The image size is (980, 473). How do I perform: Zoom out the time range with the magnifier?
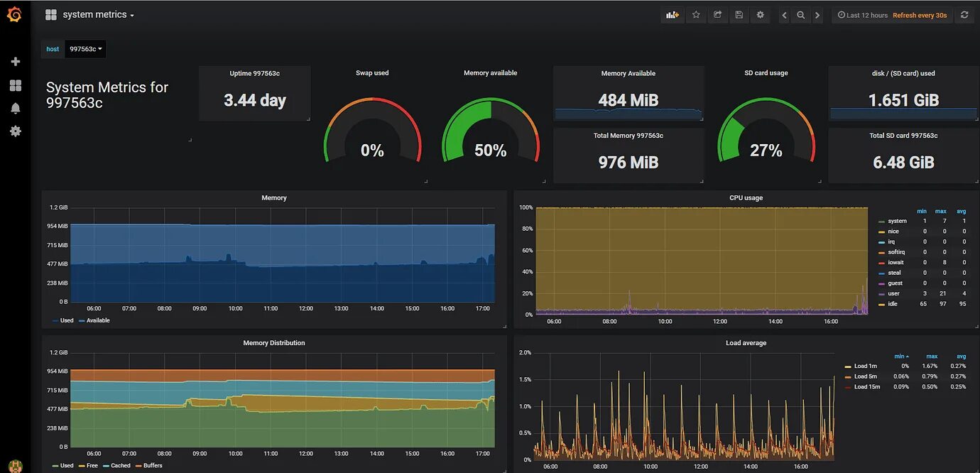pyautogui.click(x=800, y=14)
